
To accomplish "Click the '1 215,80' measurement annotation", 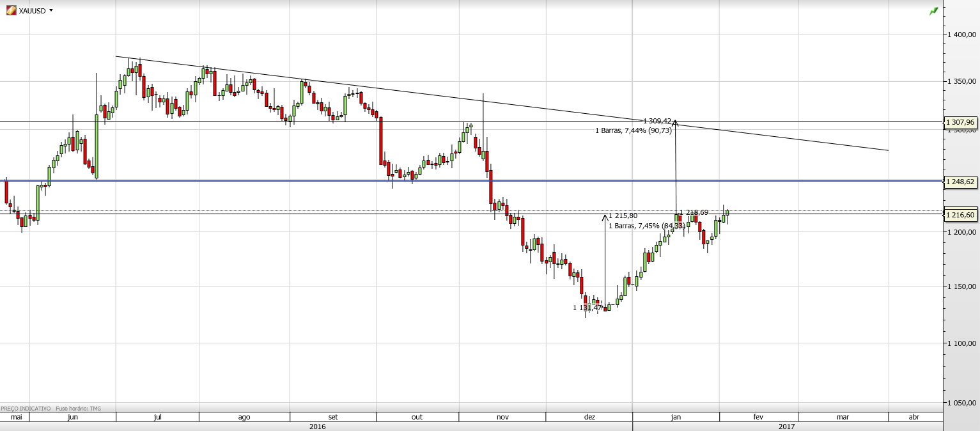I will point(623,216).
